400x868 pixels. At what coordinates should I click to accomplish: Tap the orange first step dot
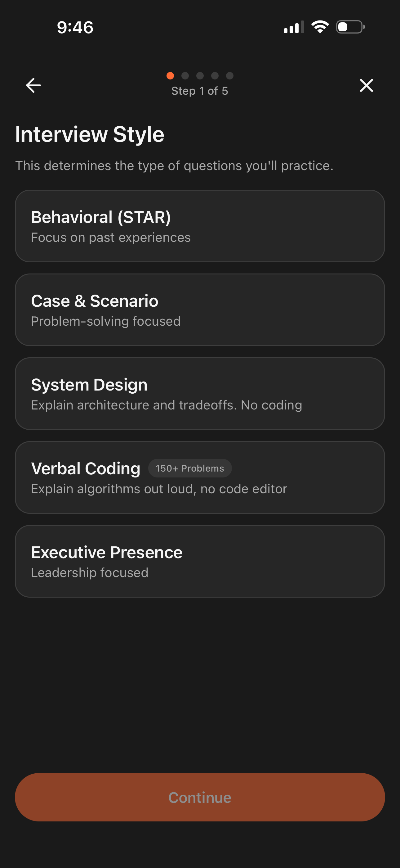coord(170,76)
